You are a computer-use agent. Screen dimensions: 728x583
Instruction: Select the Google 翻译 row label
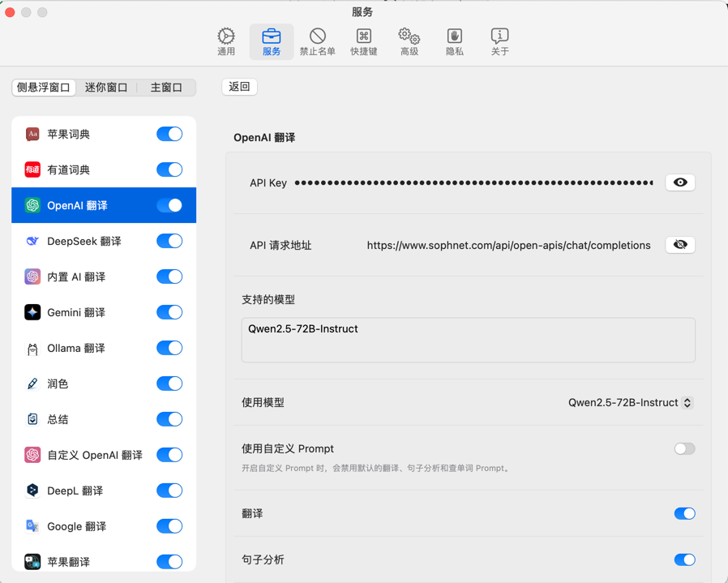click(x=76, y=527)
